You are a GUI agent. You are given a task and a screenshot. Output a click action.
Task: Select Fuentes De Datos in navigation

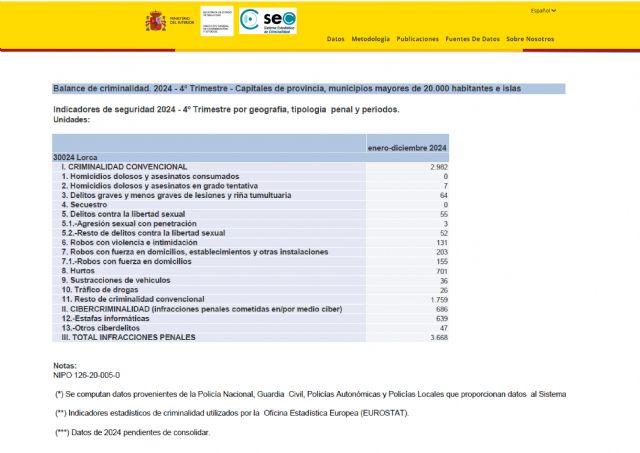(472, 39)
